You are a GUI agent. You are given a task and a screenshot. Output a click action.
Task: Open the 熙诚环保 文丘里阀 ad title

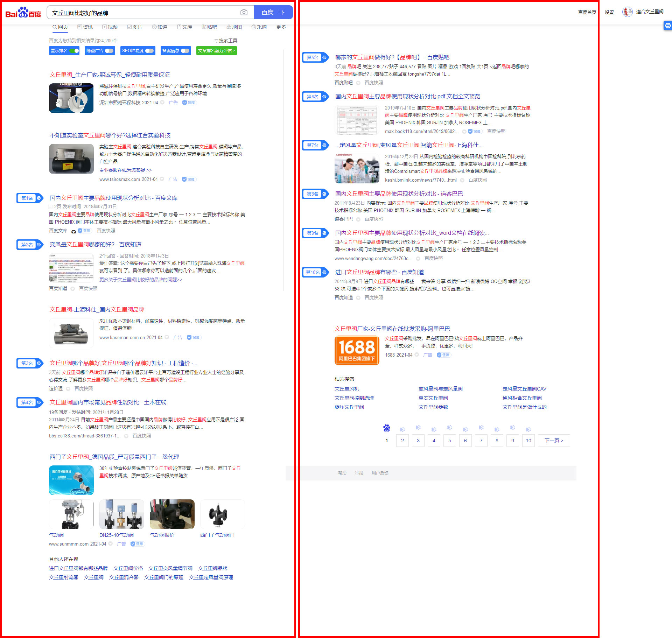110,75
